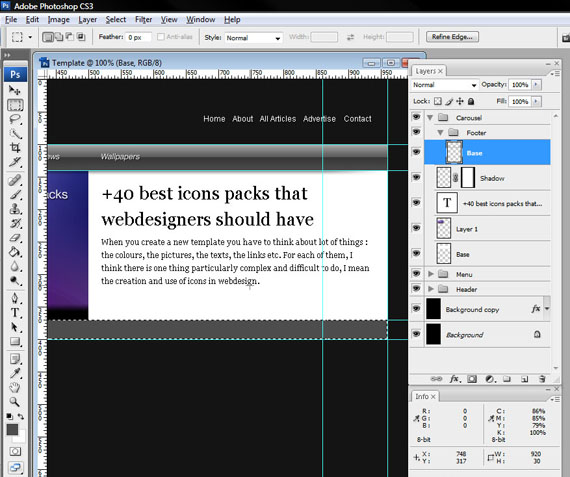Swap foreground and background colors
Screen dimensions: 570x477
tap(21, 417)
